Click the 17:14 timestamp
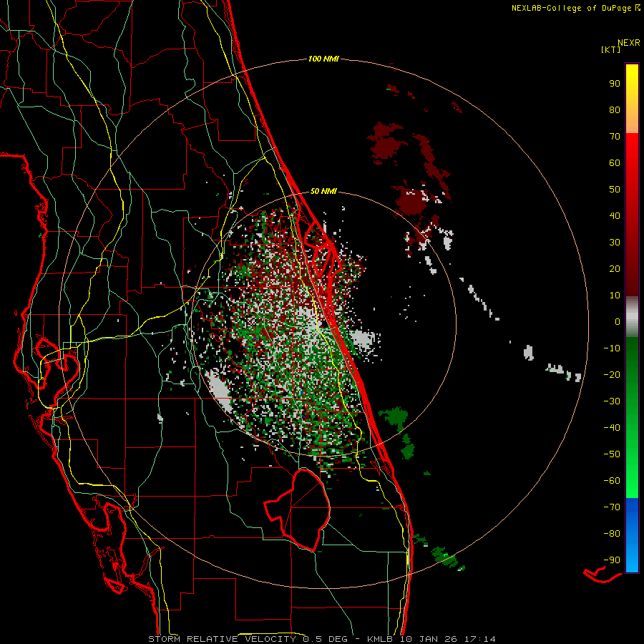This screenshot has width=644, height=644. [x=479, y=639]
